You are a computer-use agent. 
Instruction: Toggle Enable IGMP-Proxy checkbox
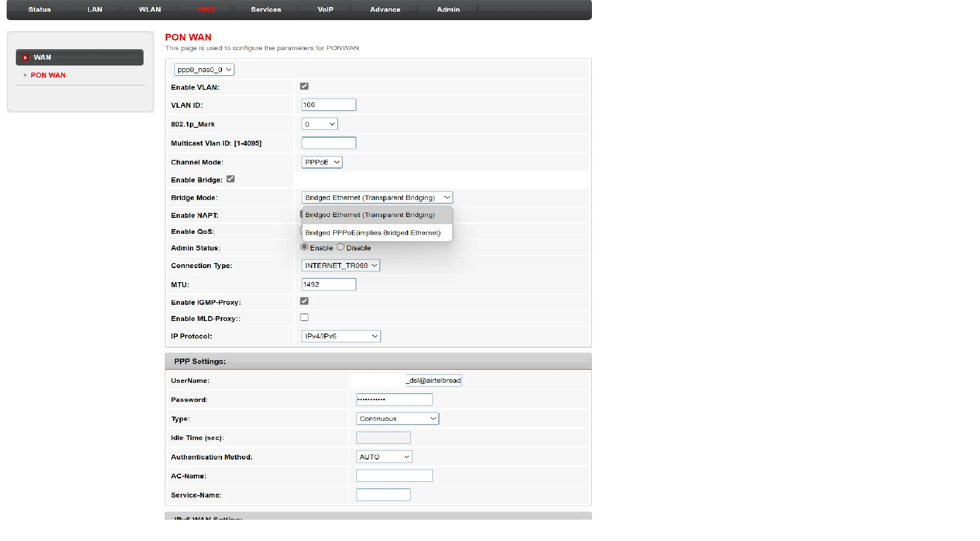(x=304, y=301)
